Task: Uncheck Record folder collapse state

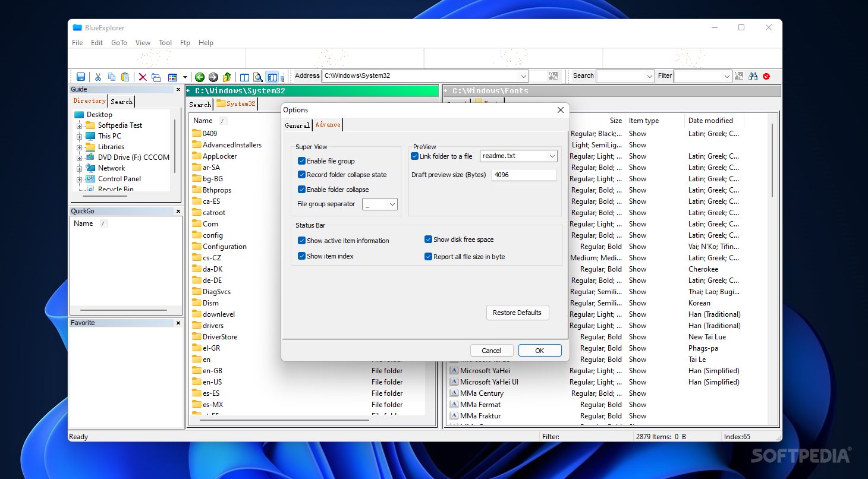Action: pos(301,175)
